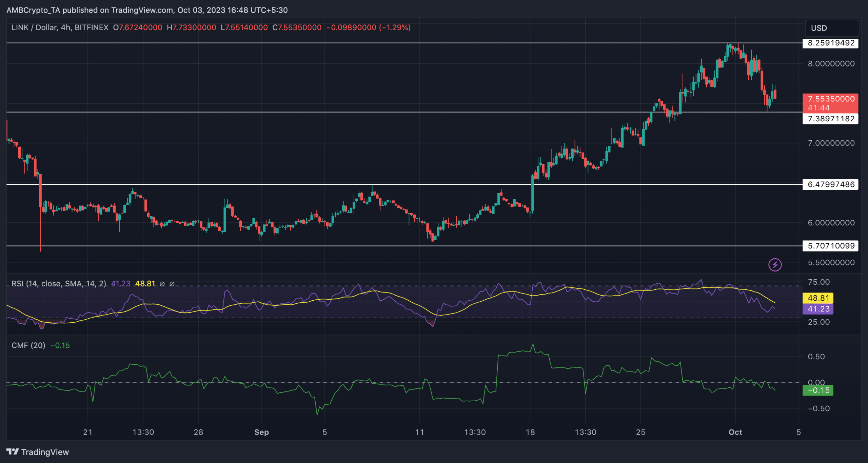Click the 21 date label on the time axis
The image size is (868, 463).
(88, 432)
